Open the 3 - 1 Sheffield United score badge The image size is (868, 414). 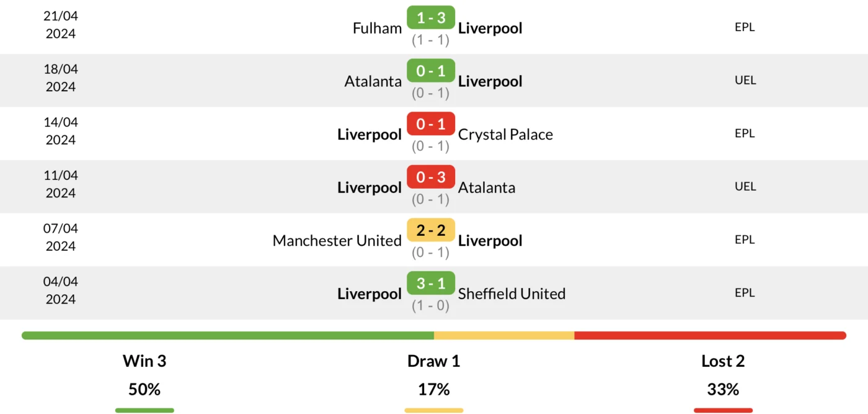point(431,284)
